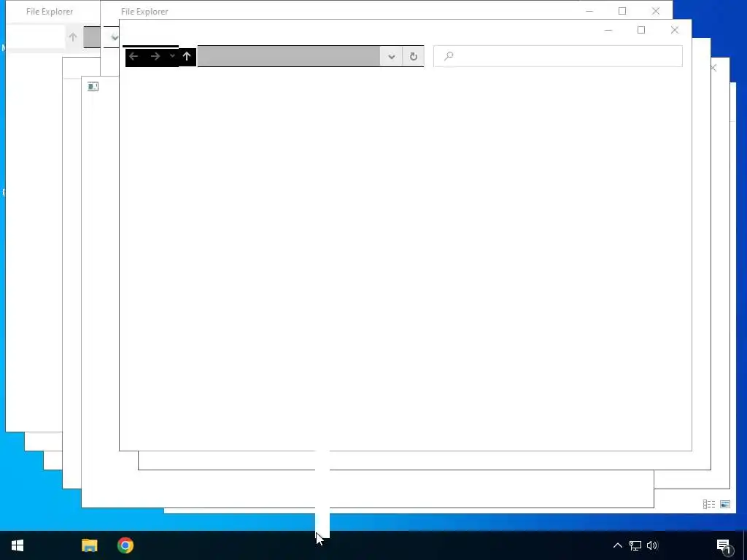The image size is (747, 560).
Task: Open the volume control in system tray
Action: pos(652,545)
